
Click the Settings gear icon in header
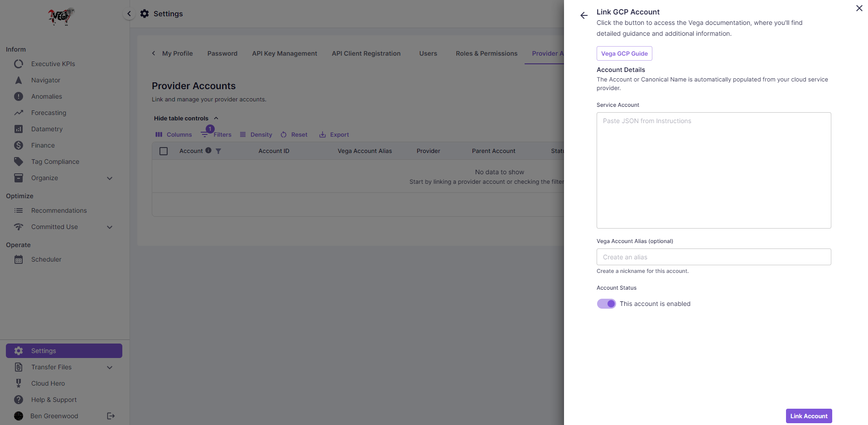145,14
